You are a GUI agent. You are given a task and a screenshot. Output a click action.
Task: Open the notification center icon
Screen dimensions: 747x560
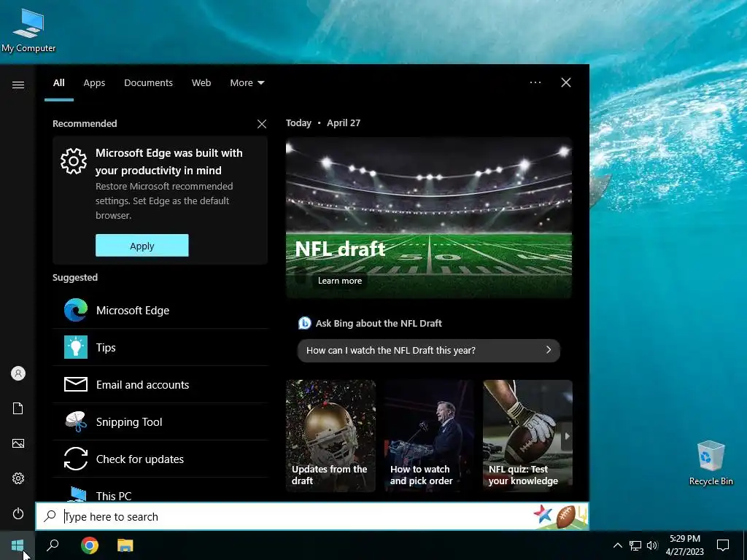(x=723, y=545)
